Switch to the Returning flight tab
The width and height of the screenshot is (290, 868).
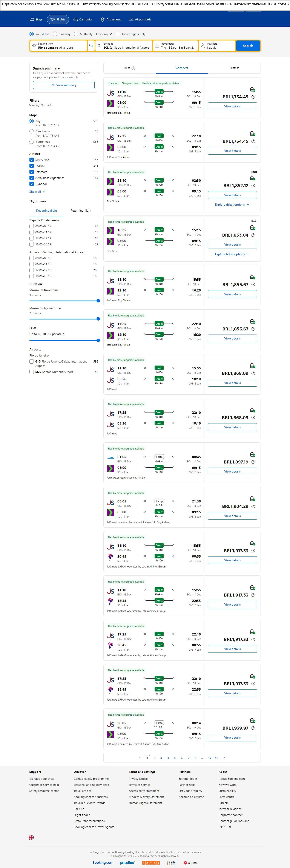(x=81, y=211)
